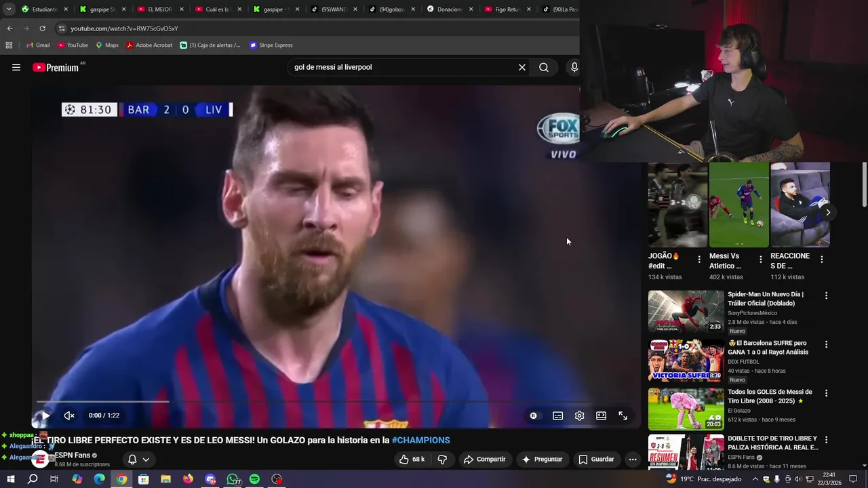Click the page vertical scrollbar

(x=865, y=184)
